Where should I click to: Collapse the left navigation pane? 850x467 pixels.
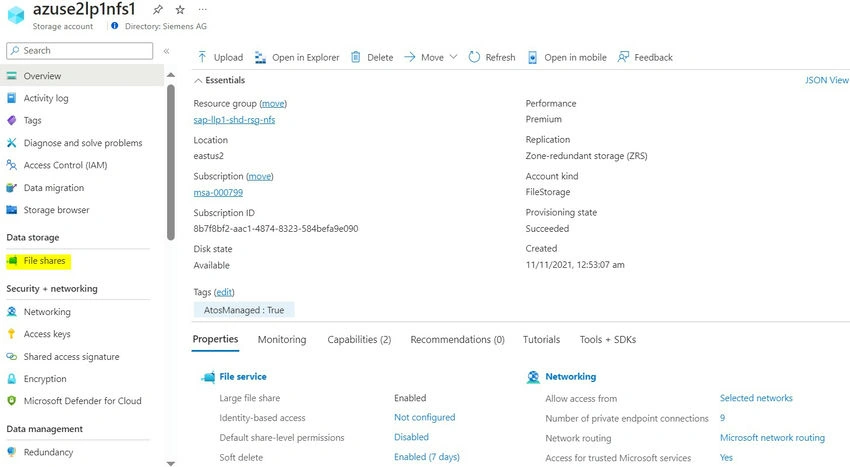click(x=166, y=51)
